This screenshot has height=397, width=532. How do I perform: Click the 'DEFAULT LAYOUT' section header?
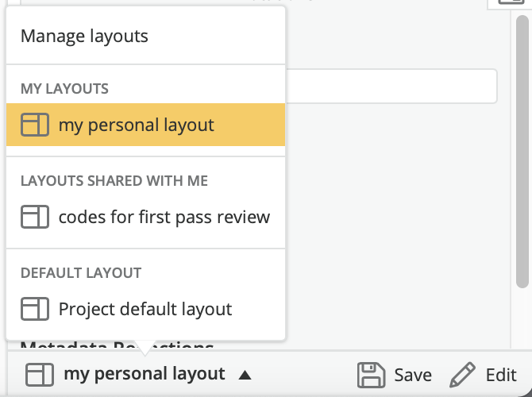pos(81,273)
